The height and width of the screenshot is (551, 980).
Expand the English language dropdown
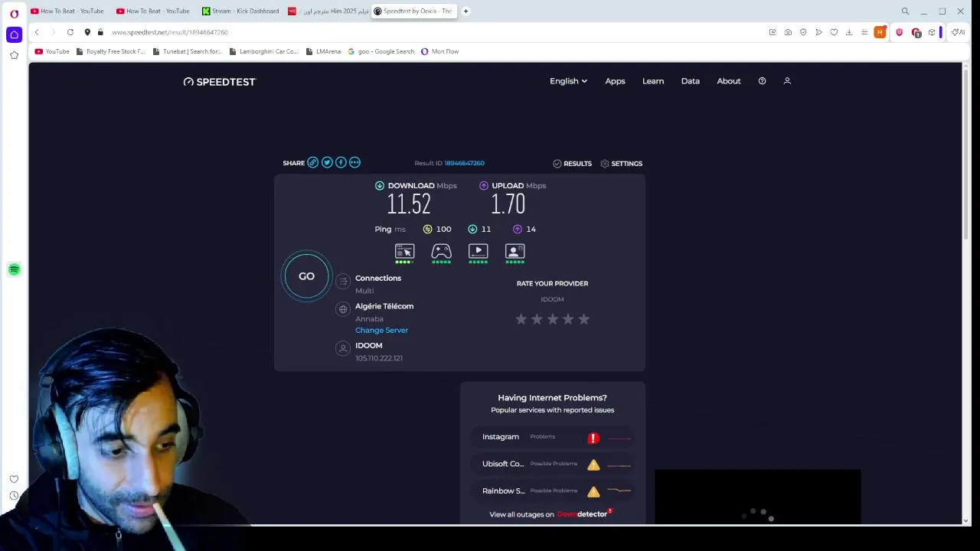pos(568,81)
